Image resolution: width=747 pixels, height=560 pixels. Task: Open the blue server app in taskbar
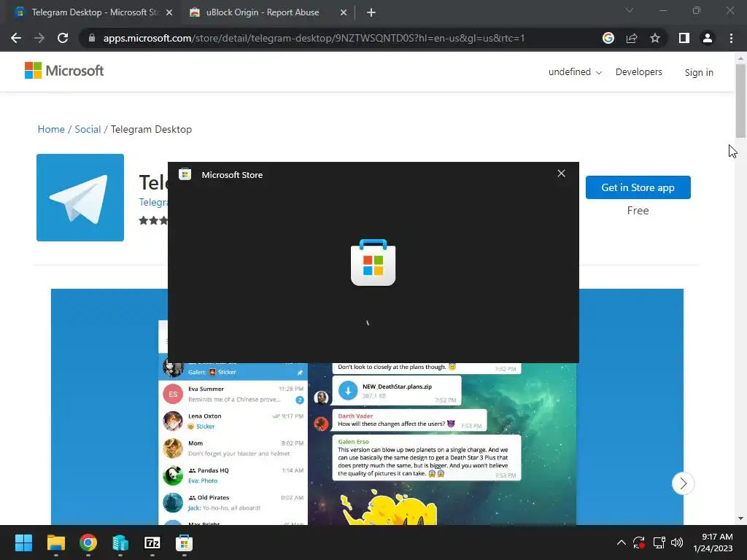120,542
